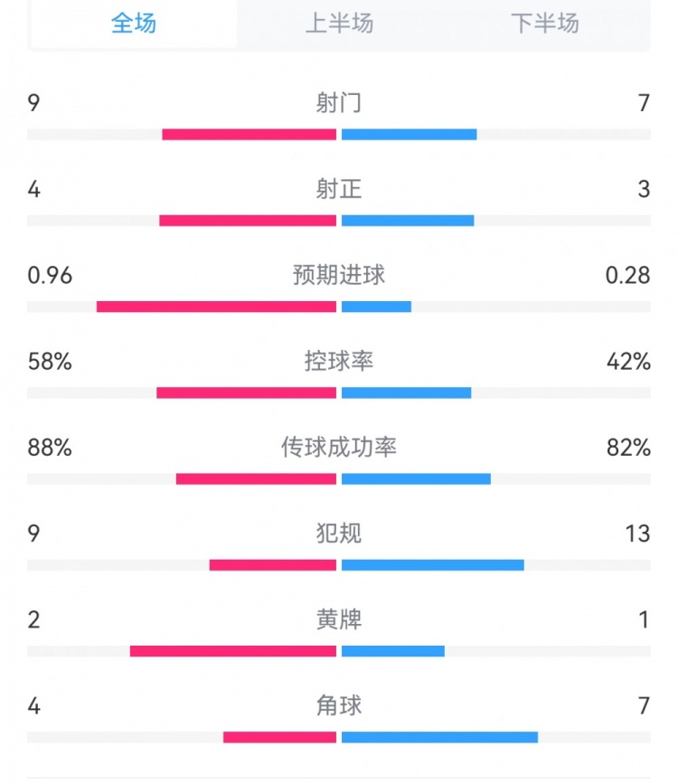Screen dimensions: 678x784
Task: Open the 预期进球 stat row
Action: click(x=338, y=275)
